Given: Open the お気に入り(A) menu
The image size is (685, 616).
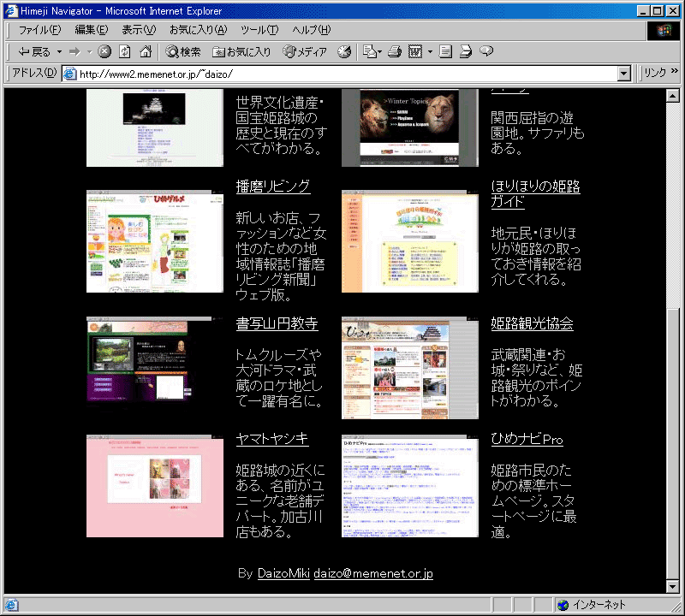Looking at the screenshot, I should click(199, 30).
